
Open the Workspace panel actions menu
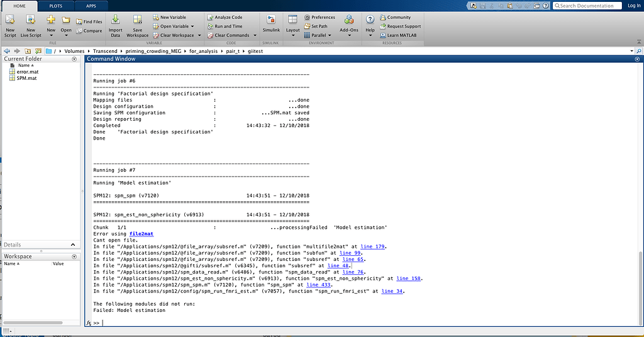(x=74, y=257)
